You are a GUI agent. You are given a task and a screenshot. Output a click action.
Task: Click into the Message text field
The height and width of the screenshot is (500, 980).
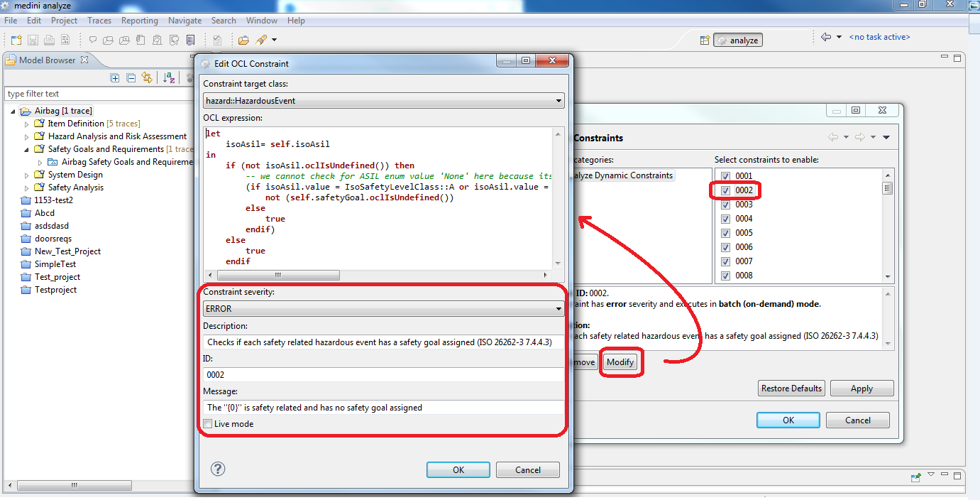coord(383,408)
